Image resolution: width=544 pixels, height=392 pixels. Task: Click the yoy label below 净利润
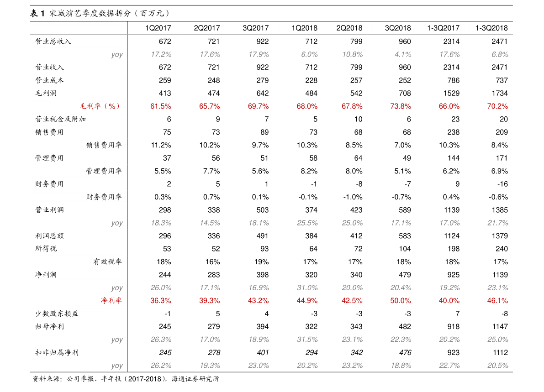pos(117,288)
